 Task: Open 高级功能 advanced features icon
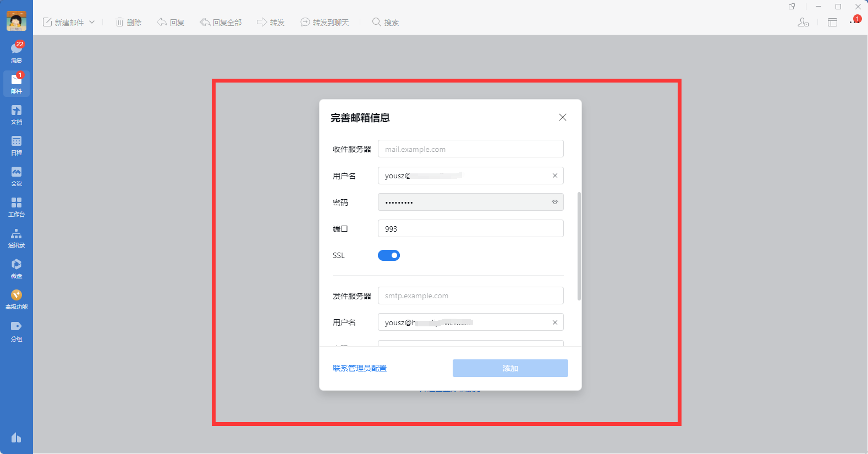pos(17,299)
